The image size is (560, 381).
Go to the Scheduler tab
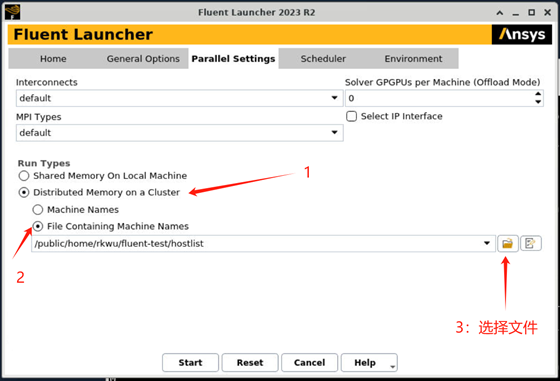(x=323, y=59)
